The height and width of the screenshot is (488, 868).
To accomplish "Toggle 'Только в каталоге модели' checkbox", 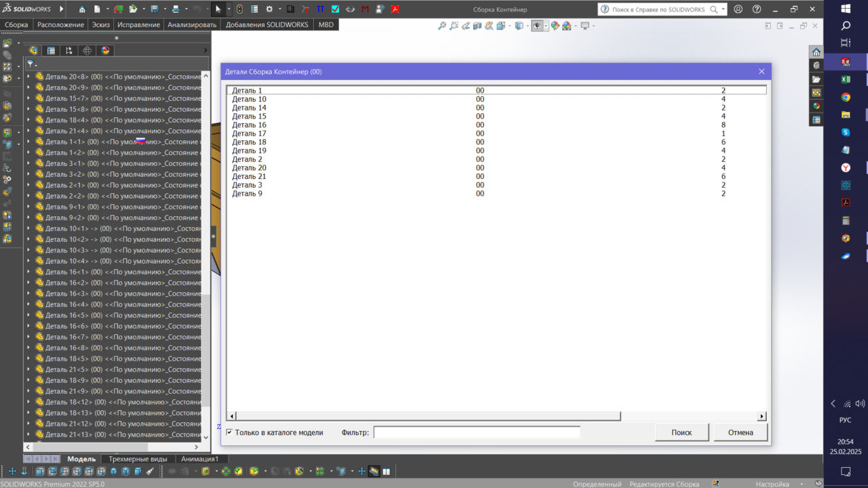I will click(x=230, y=432).
